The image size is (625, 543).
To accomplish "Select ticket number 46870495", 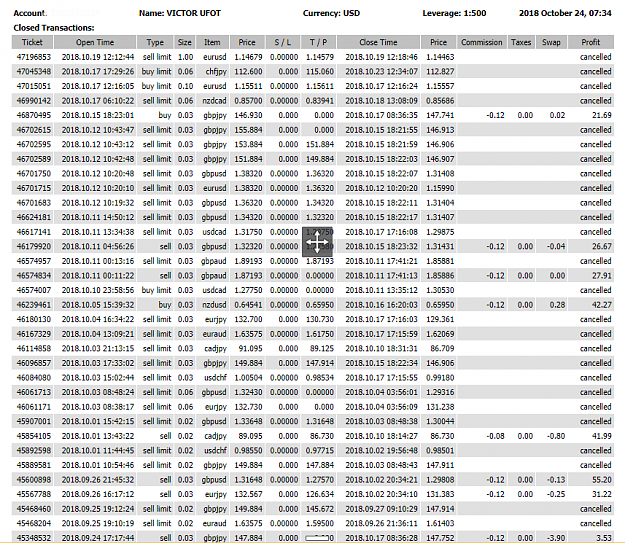I will pos(34,115).
